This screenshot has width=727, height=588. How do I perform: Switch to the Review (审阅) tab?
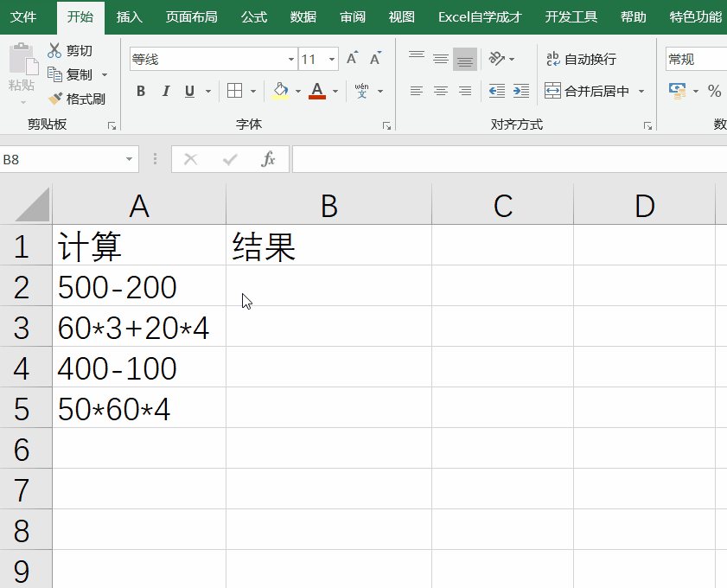353,17
